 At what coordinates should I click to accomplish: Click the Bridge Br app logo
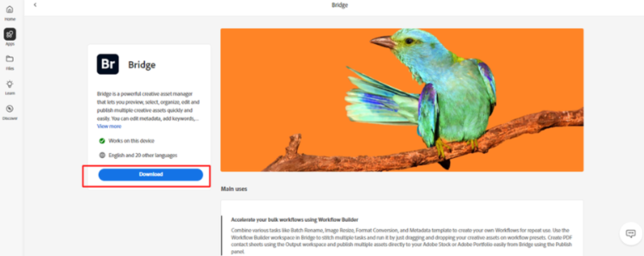click(108, 64)
